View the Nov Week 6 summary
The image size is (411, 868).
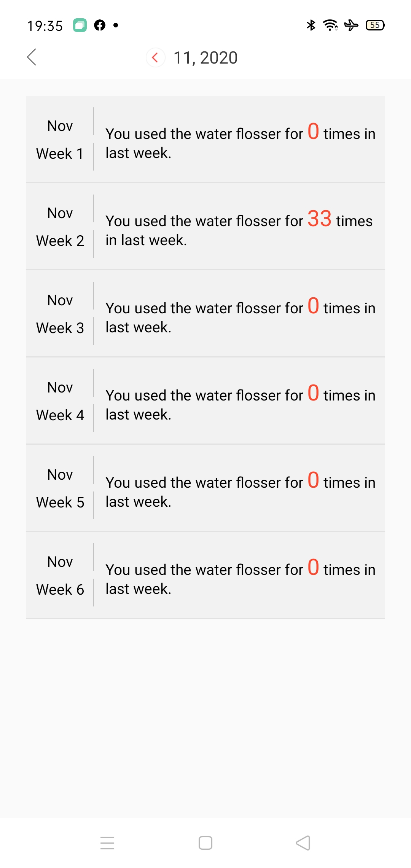point(205,575)
